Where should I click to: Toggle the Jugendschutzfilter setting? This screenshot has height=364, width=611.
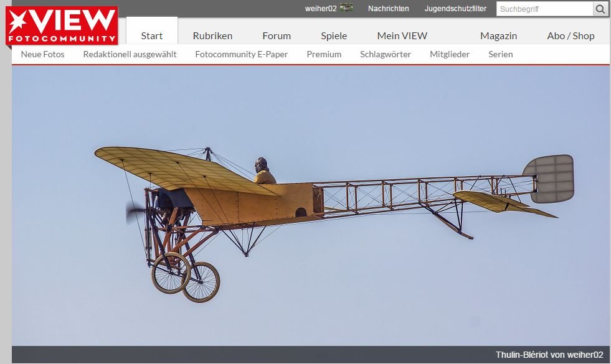(455, 9)
